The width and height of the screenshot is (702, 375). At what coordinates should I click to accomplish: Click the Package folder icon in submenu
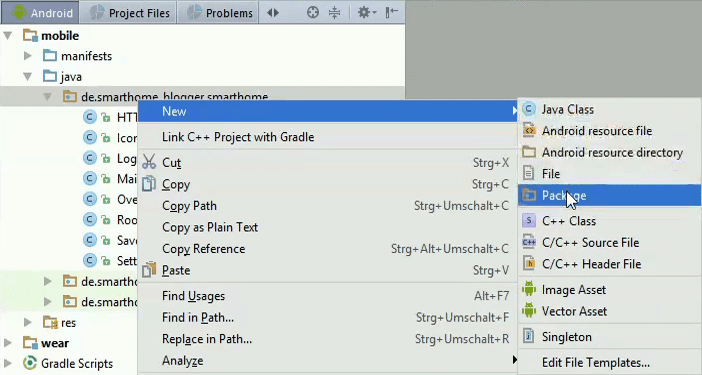(529, 195)
